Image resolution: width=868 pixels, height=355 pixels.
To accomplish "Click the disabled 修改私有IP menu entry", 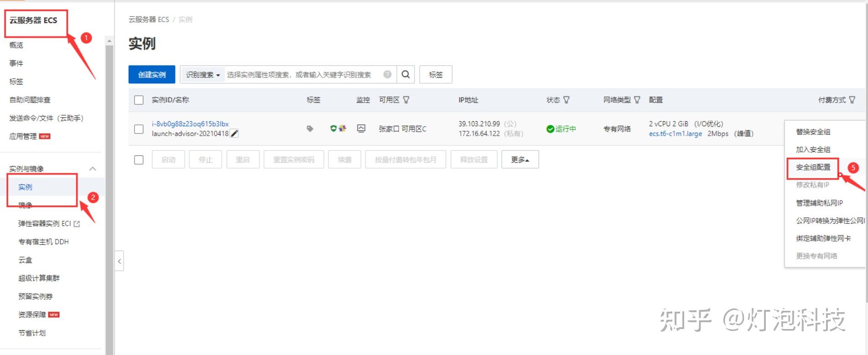I will point(813,185).
